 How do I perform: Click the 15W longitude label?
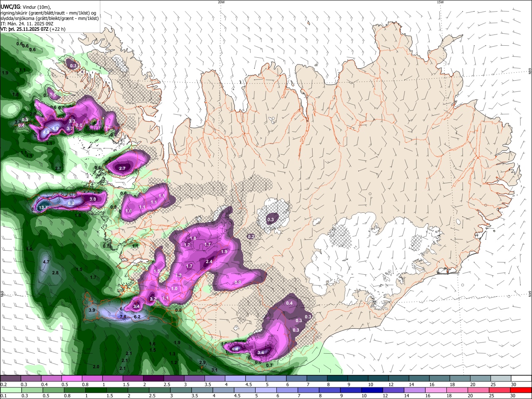click(x=440, y=2)
